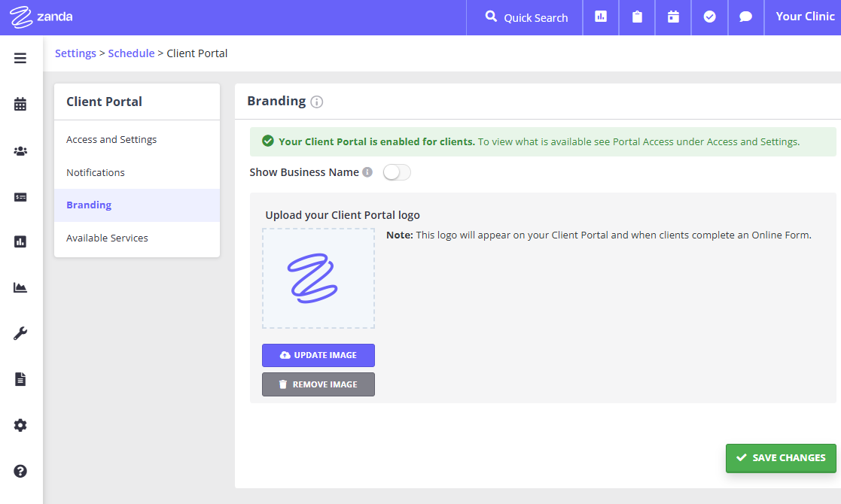The height and width of the screenshot is (504, 841).
Task: Click the Save Changes button
Action: pos(781,457)
